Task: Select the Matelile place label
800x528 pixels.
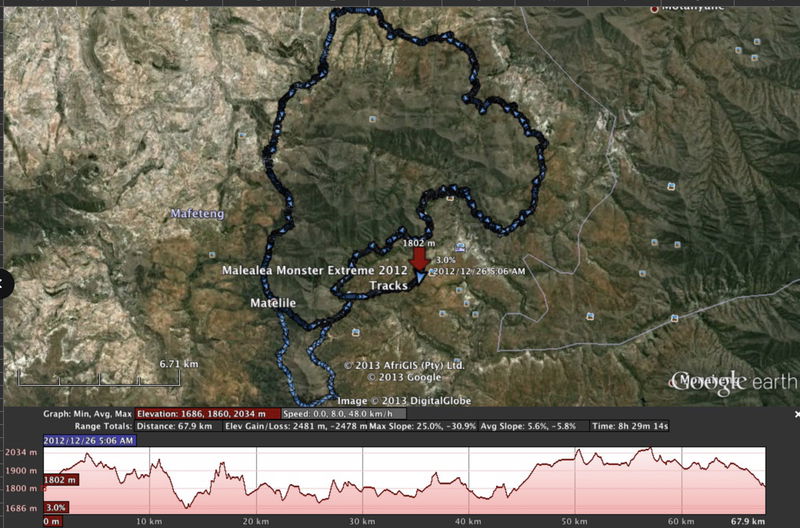Action: pos(273,301)
